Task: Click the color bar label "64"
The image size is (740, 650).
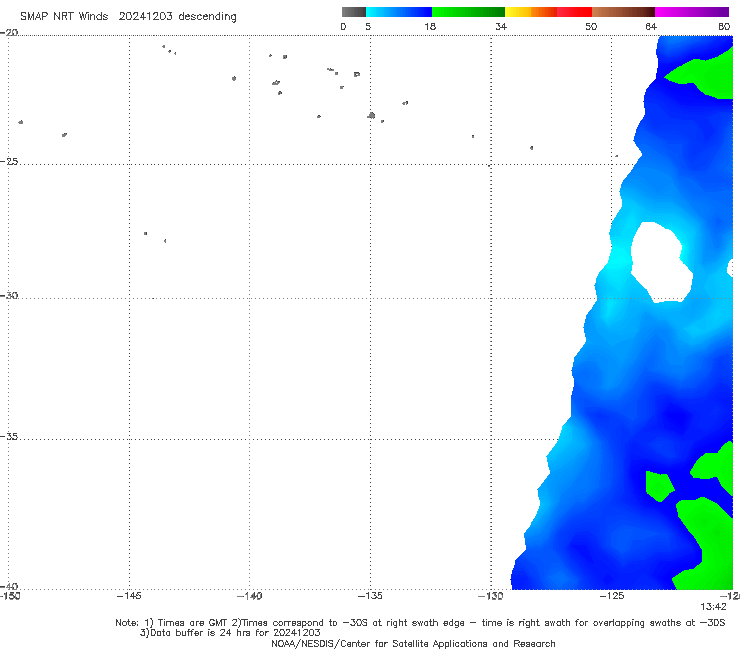Action: (651, 26)
